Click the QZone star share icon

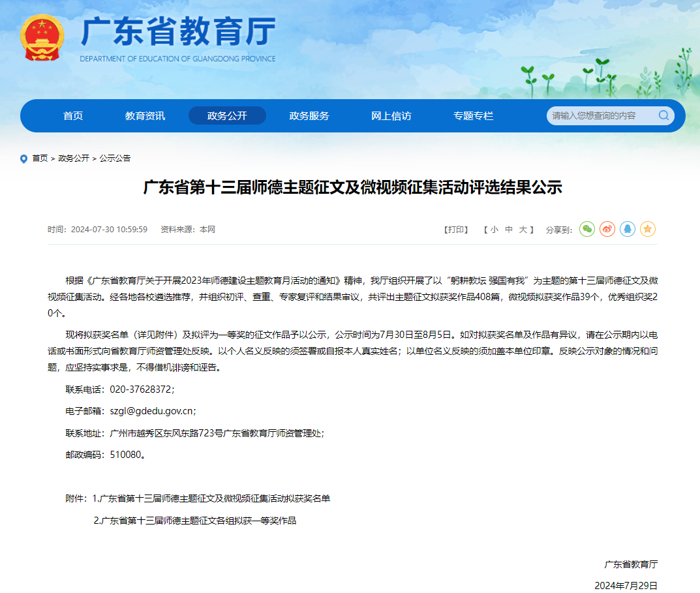(x=648, y=229)
